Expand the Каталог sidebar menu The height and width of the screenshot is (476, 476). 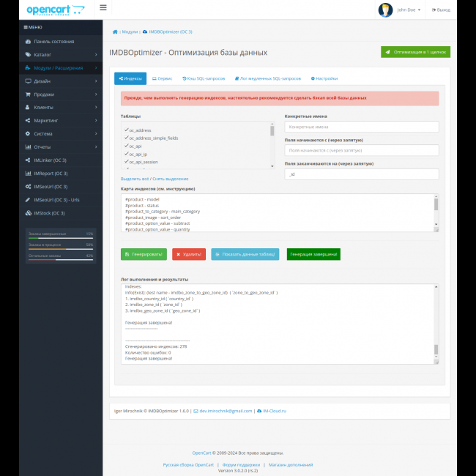coord(60,55)
